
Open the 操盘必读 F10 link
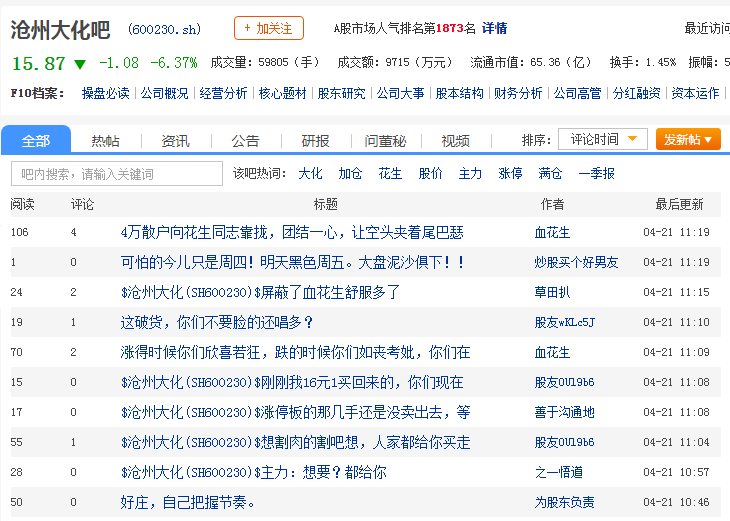point(105,93)
